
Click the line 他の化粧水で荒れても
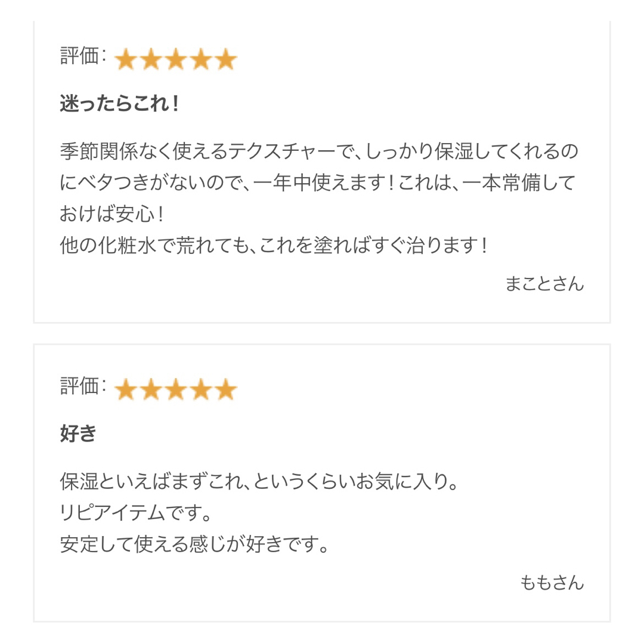coord(274,245)
